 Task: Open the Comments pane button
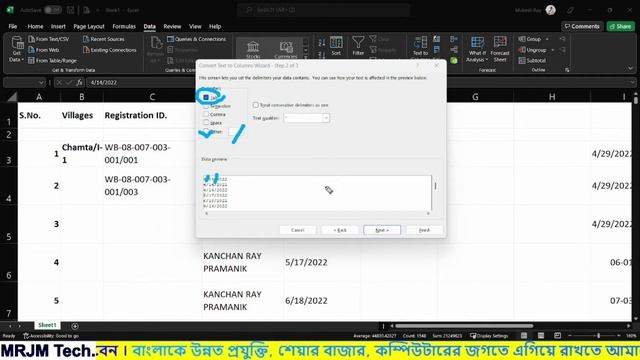pos(582,26)
